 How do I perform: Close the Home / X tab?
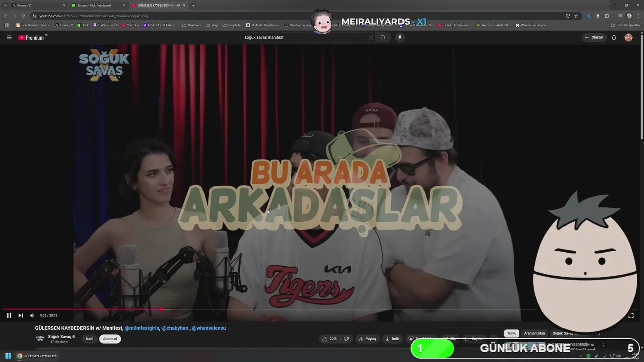point(64,5)
